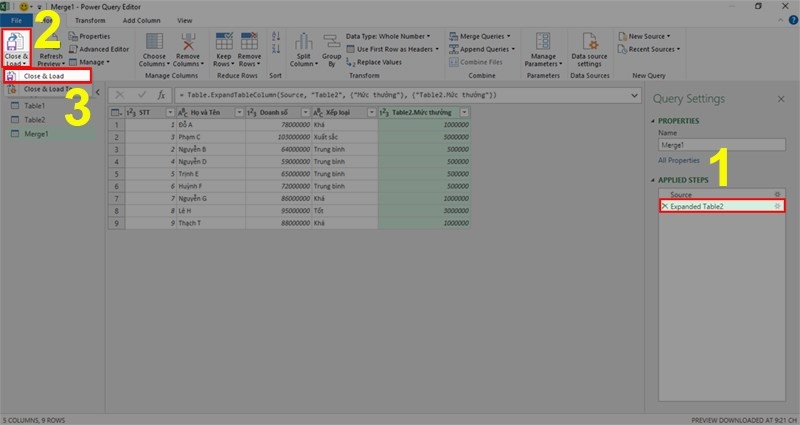This screenshot has height=425, width=800.
Task: Collapse the queries pane with chevron
Action: [98, 92]
